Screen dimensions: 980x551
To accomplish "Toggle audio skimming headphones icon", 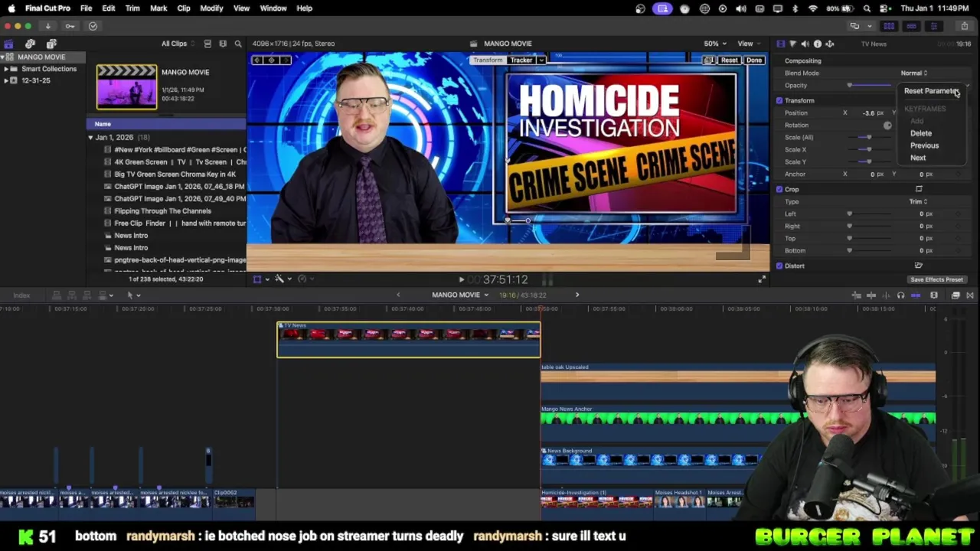I will [x=900, y=295].
